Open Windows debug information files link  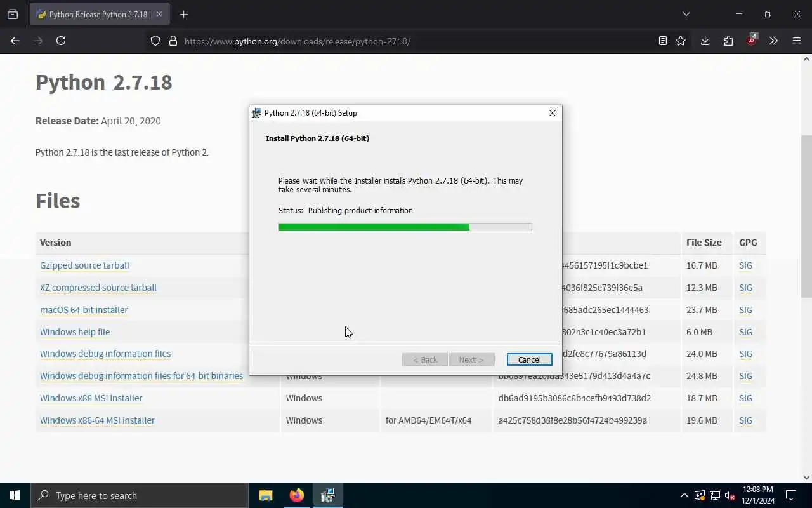click(x=105, y=354)
